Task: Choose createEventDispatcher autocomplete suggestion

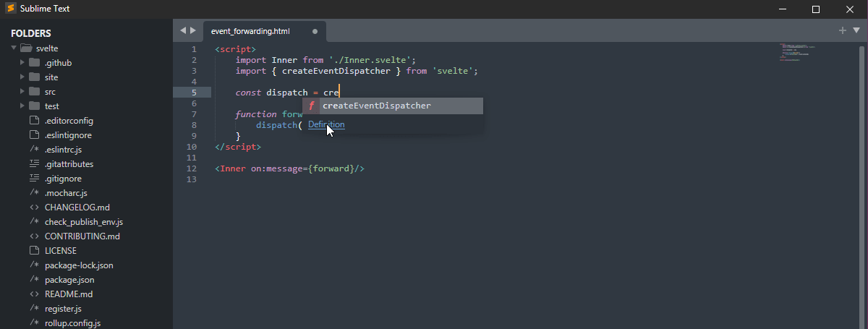Action: coord(393,106)
